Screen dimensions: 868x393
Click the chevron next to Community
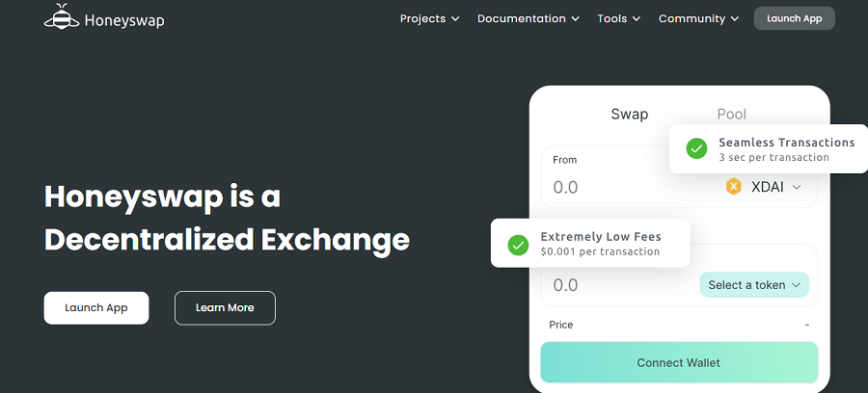pyautogui.click(x=735, y=19)
